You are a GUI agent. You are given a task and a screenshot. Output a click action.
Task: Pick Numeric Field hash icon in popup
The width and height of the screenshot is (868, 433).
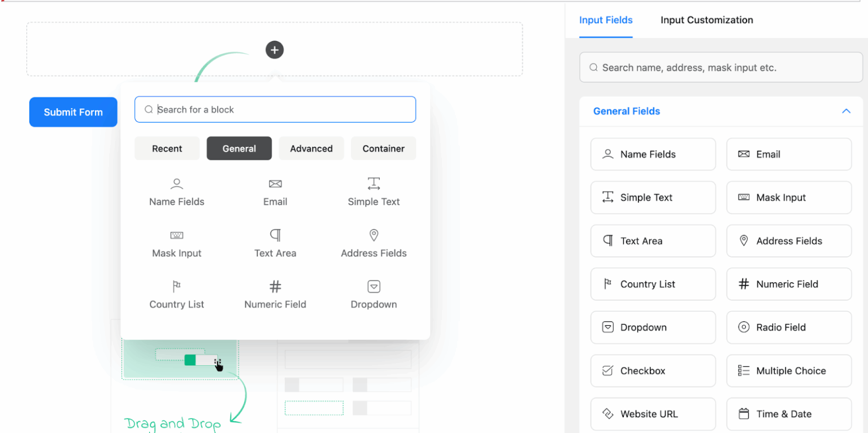pyautogui.click(x=275, y=287)
